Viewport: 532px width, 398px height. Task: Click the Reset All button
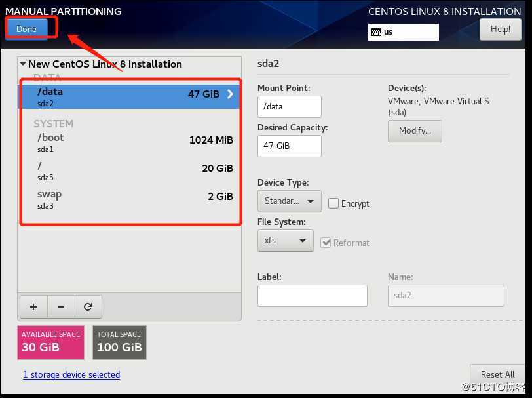(497, 374)
